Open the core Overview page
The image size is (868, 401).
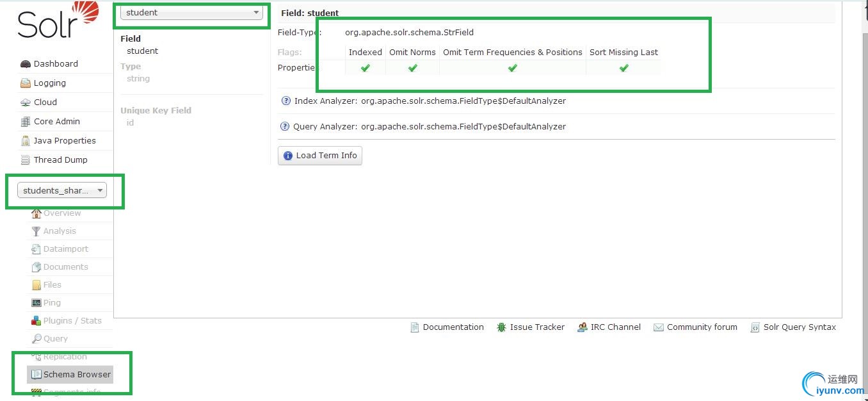[62, 213]
